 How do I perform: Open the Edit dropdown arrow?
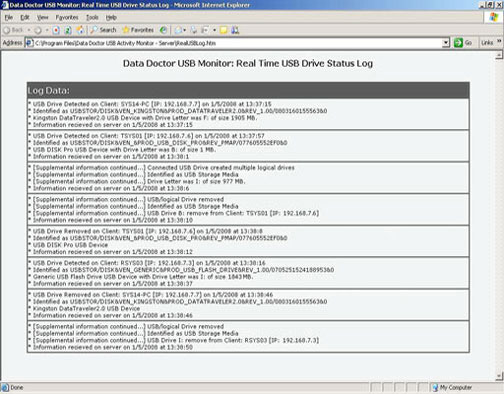pyautogui.click(x=214, y=30)
